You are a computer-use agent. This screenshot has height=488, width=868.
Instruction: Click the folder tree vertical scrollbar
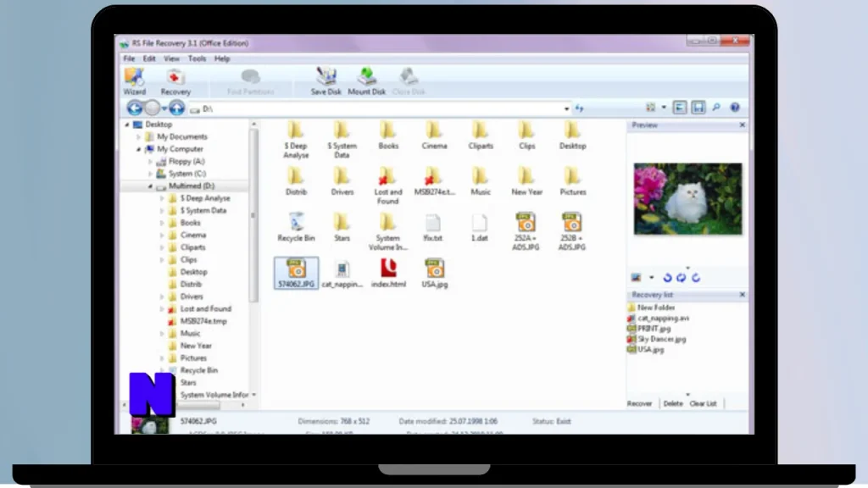(253, 216)
